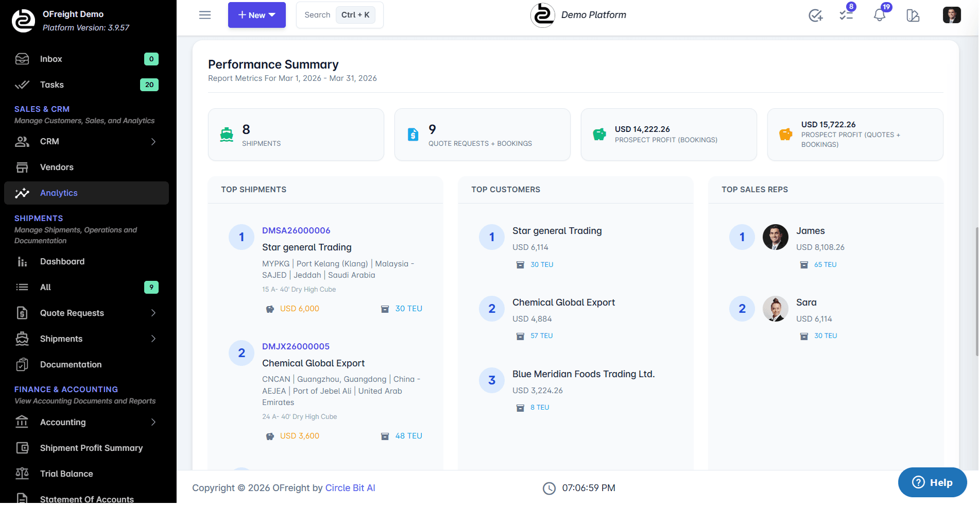Open the Documentation icon under Shipments

tap(22, 364)
